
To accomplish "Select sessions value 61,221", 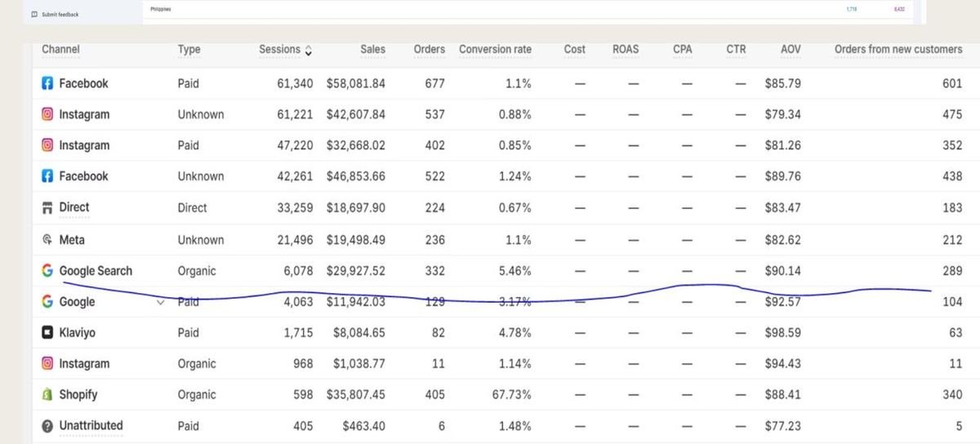I will click(295, 114).
